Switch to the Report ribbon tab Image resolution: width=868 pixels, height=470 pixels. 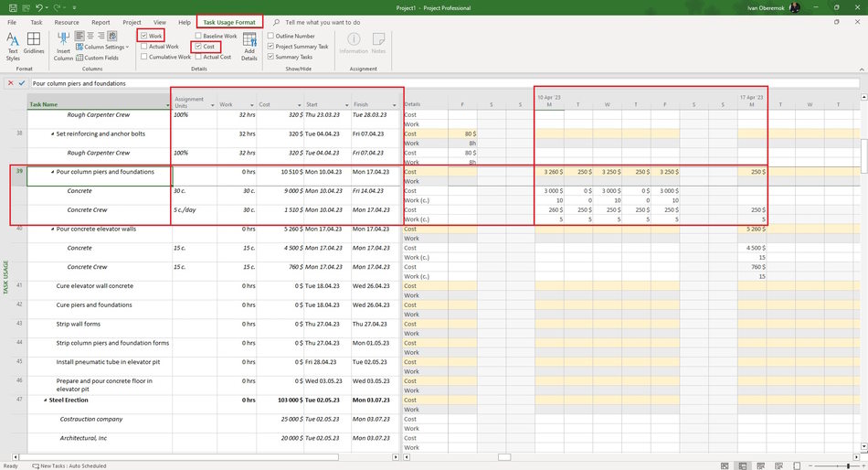[x=101, y=22]
